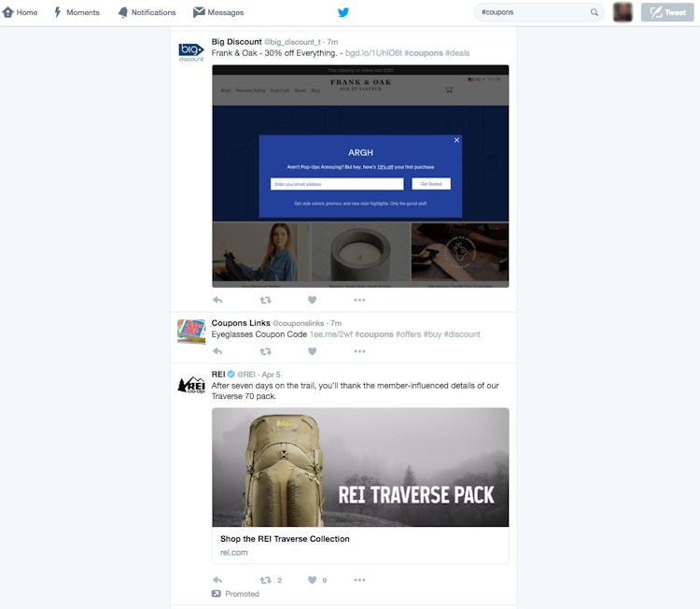Click the #deals hashtag

click(457, 53)
